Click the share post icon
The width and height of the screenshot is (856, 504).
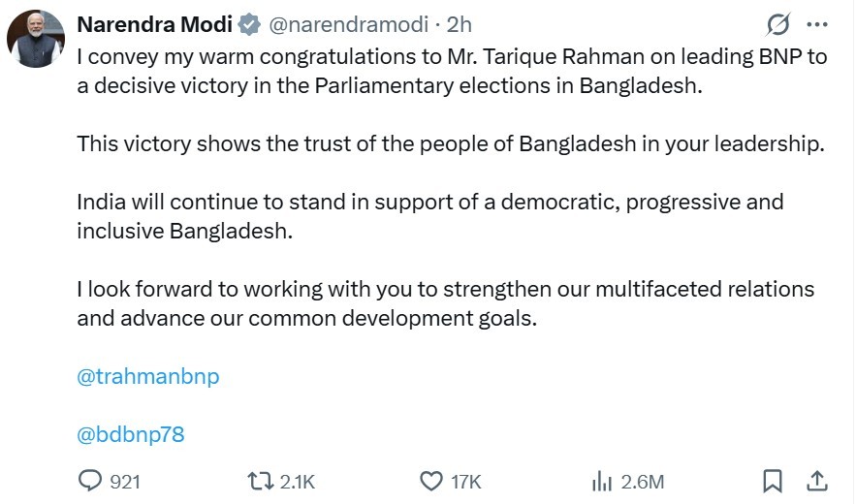pos(817,481)
